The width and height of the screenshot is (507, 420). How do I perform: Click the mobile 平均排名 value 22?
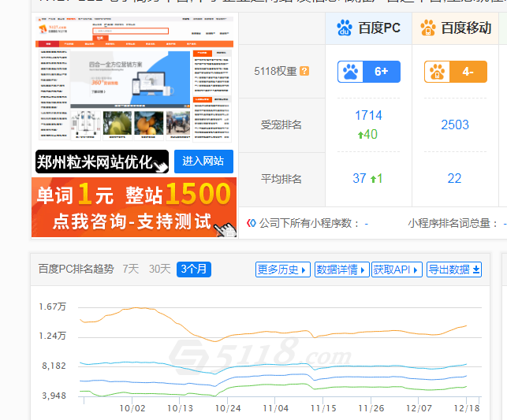[x=454, y=178]
